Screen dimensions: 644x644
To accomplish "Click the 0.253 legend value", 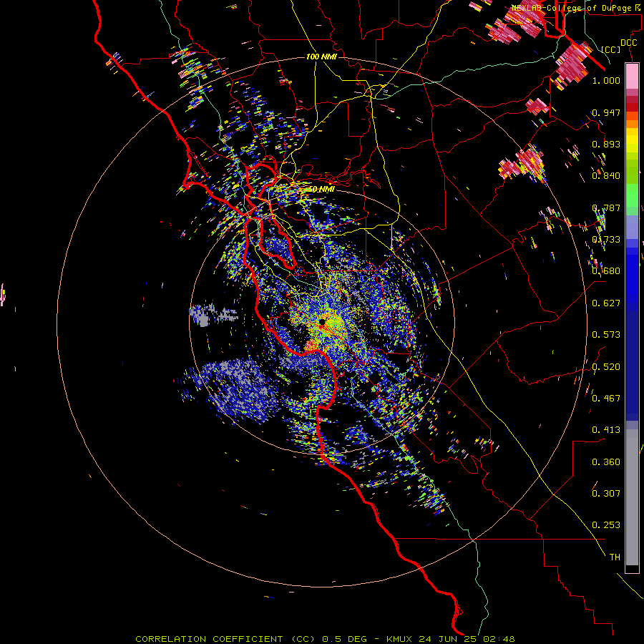I will tap(606, 525).
